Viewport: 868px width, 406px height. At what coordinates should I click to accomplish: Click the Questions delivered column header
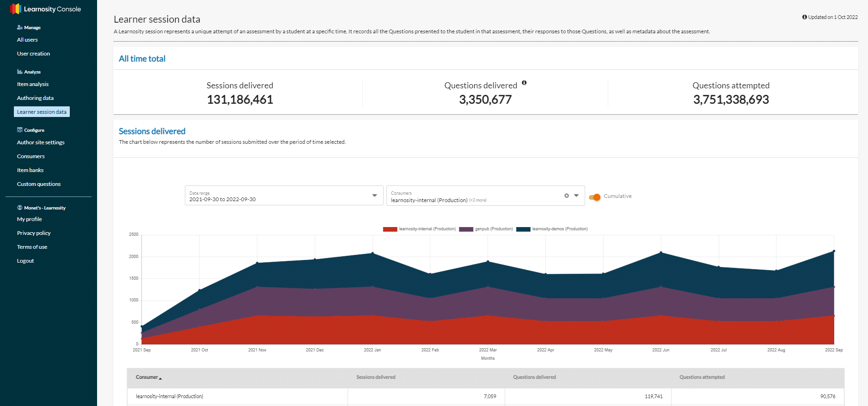pos(534,377)
